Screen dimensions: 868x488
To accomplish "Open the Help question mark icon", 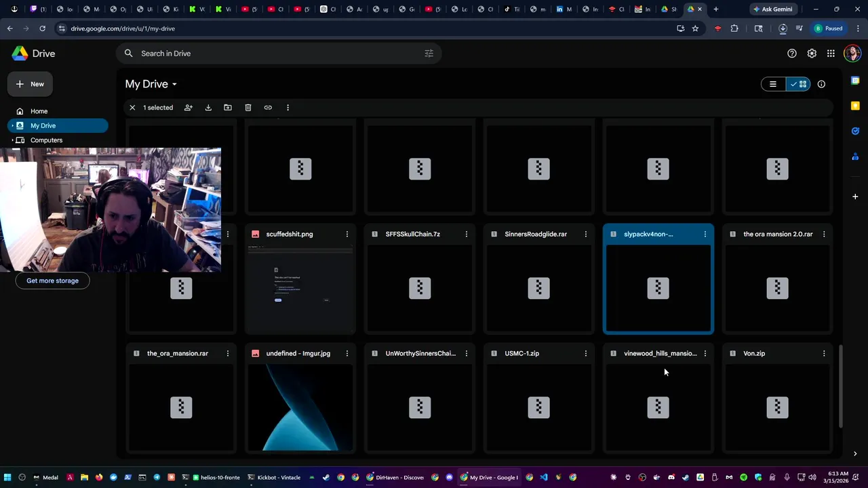I will [791, 54].
